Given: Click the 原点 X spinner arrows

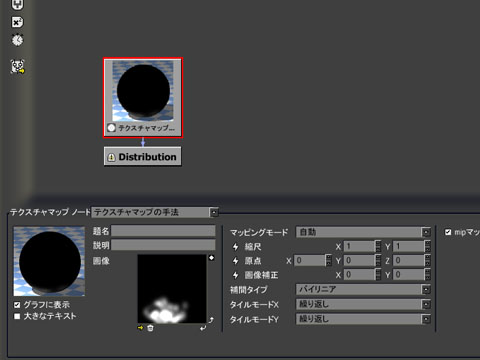Looking at the screenshot, I should pos(329,261).
